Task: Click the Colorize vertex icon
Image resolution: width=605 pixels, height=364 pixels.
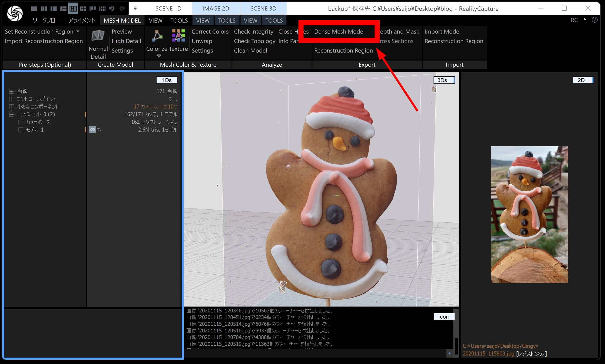Action: click(157, 36)
